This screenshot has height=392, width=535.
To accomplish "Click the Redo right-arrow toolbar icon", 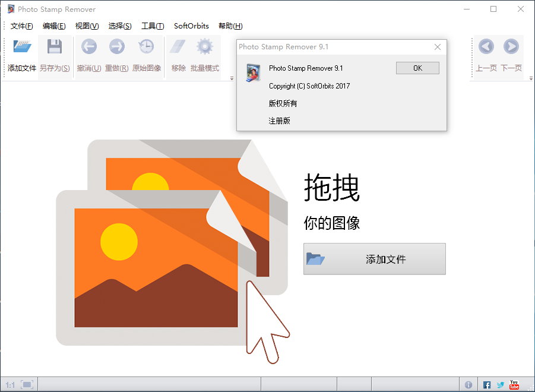I will (117, 46).
